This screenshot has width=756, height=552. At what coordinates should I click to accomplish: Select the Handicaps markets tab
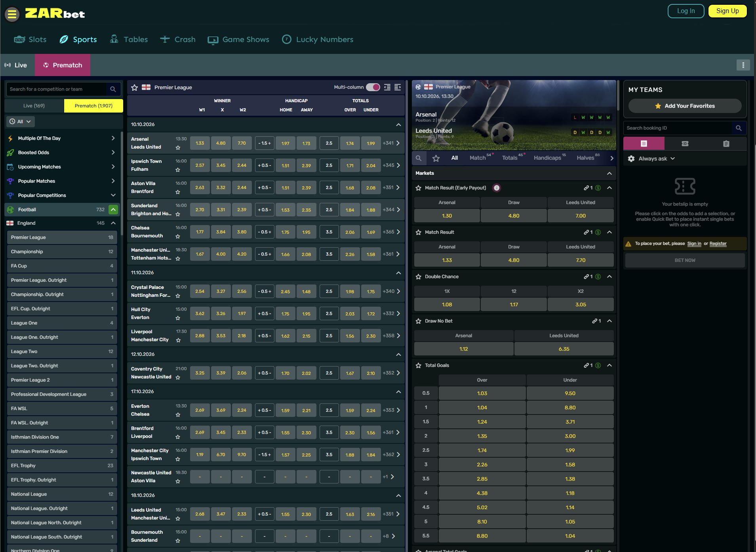click(x=548, y=158)
